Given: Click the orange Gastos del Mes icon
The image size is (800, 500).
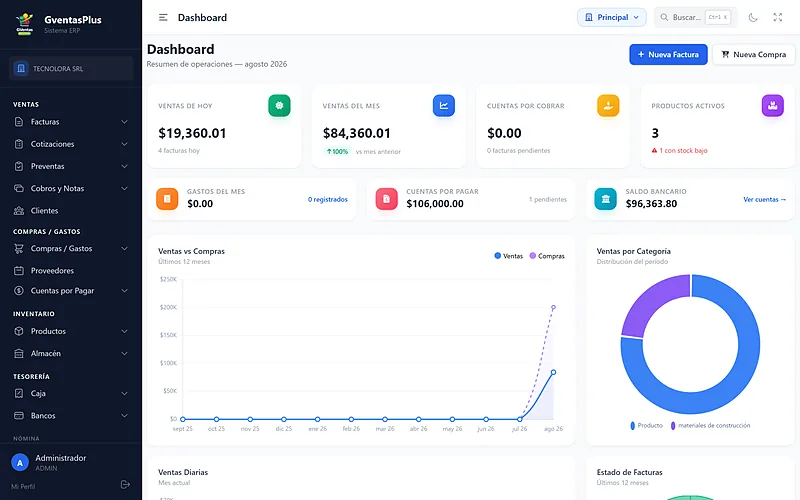Looking at the screenshot, I should 167,199.
